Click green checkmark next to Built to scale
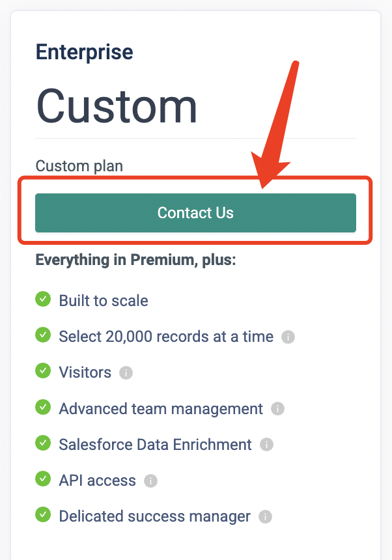Screen dimensions: 392x560 tap(43, 300)
